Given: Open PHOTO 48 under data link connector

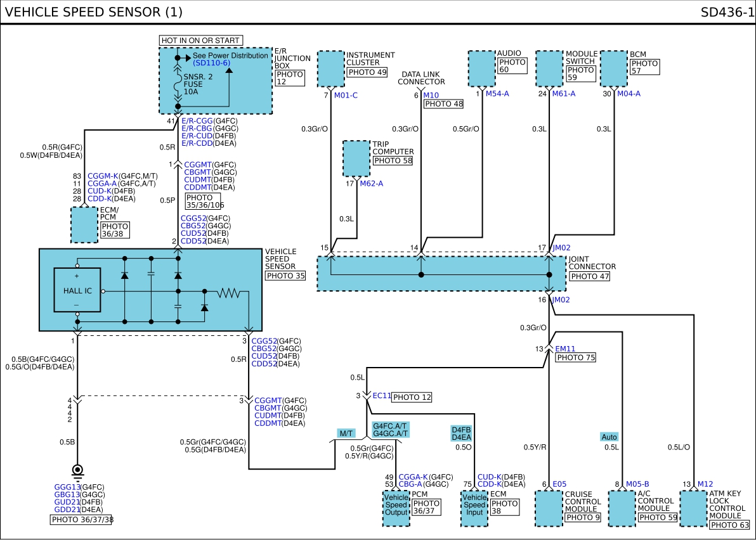Looking at the screenshot, I should tap(443, 103).
